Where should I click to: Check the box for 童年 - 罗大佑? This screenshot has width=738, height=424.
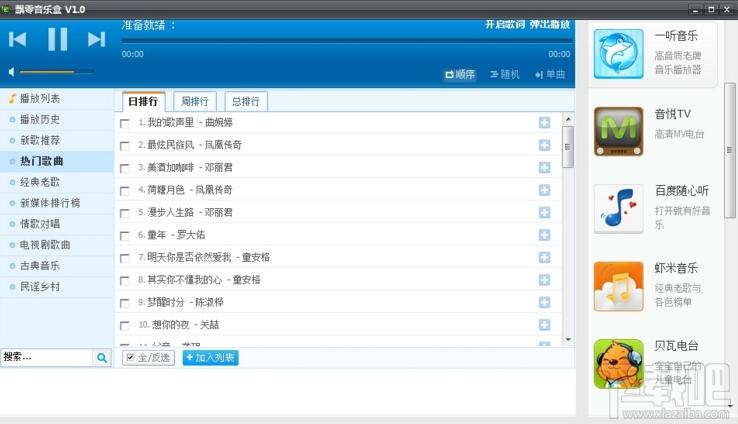click(x=125, y=236)
